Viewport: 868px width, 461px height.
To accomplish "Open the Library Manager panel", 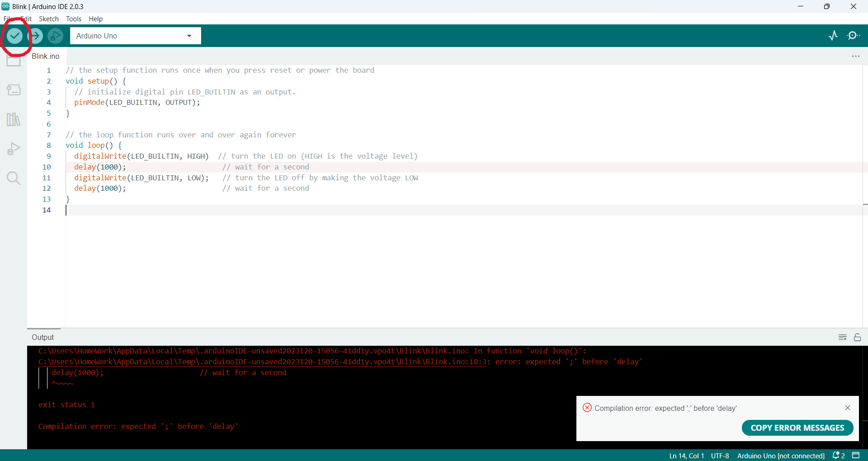I will 14,119.
